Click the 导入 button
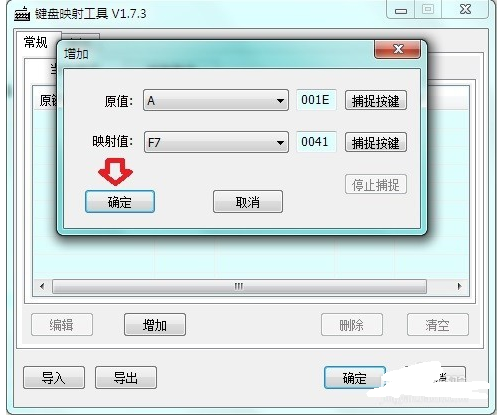The width and height of the screenshot is (499, 415). (x=54, y=378)
